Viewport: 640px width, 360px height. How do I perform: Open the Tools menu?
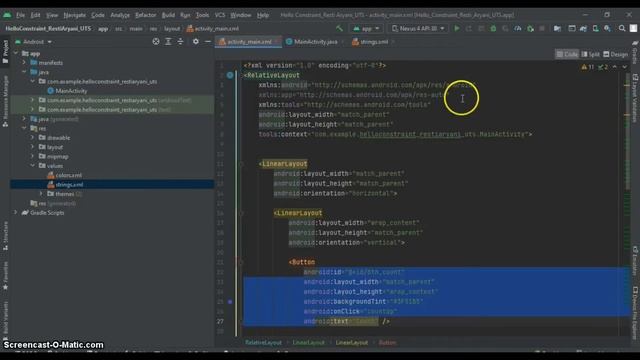(202, 15)
